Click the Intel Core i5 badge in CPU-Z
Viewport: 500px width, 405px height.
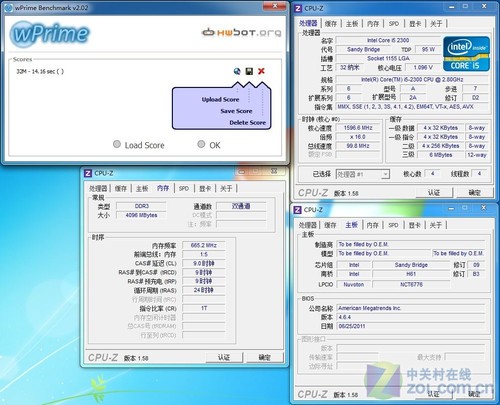466,53
